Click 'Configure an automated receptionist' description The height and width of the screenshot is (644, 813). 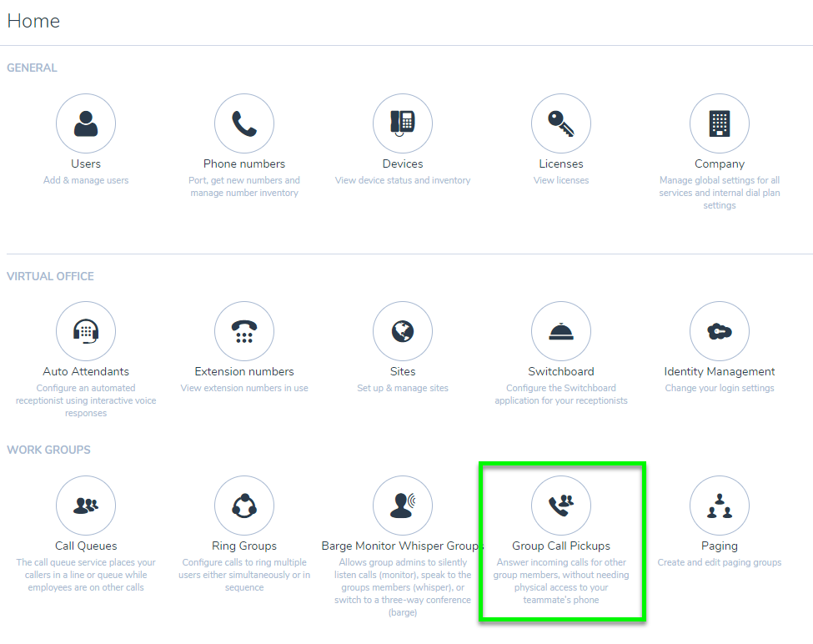pyautogui.click(x=86, y=400)
